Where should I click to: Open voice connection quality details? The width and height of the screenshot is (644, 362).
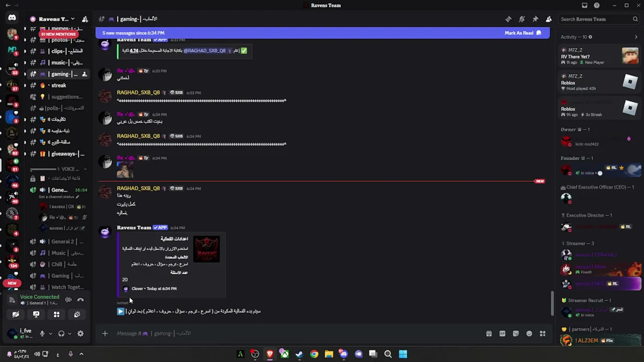tap(12, 300)
